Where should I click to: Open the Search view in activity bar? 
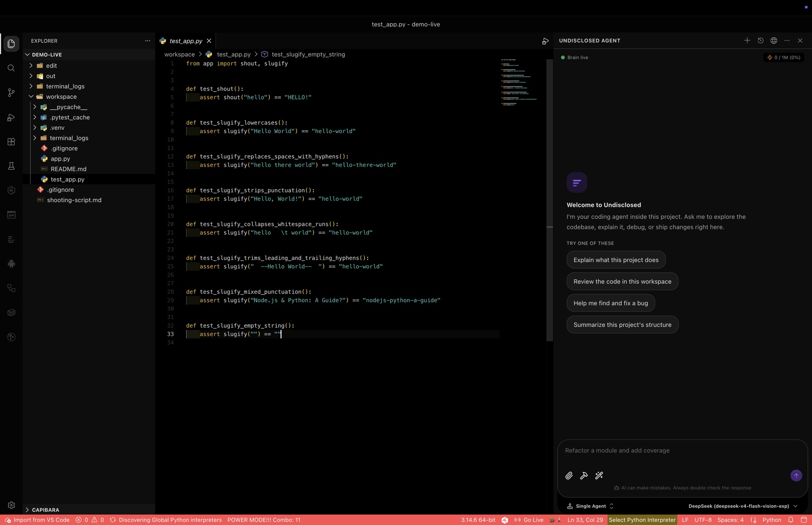11,68
